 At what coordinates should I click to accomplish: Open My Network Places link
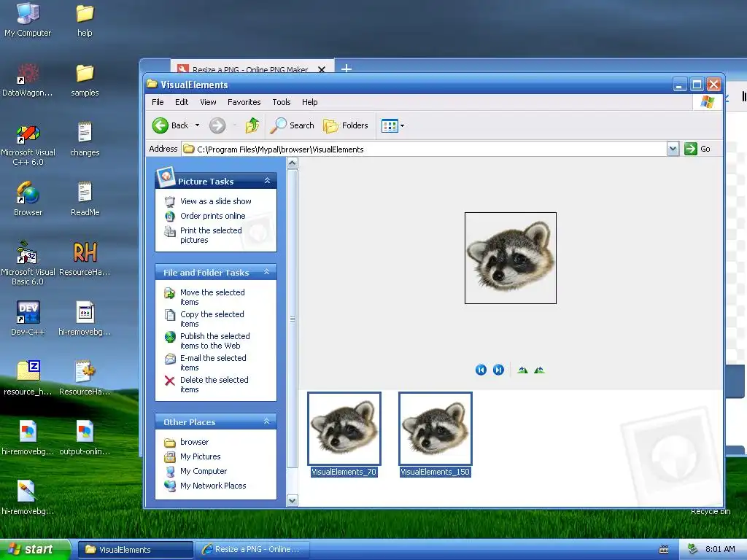[213, 486]
